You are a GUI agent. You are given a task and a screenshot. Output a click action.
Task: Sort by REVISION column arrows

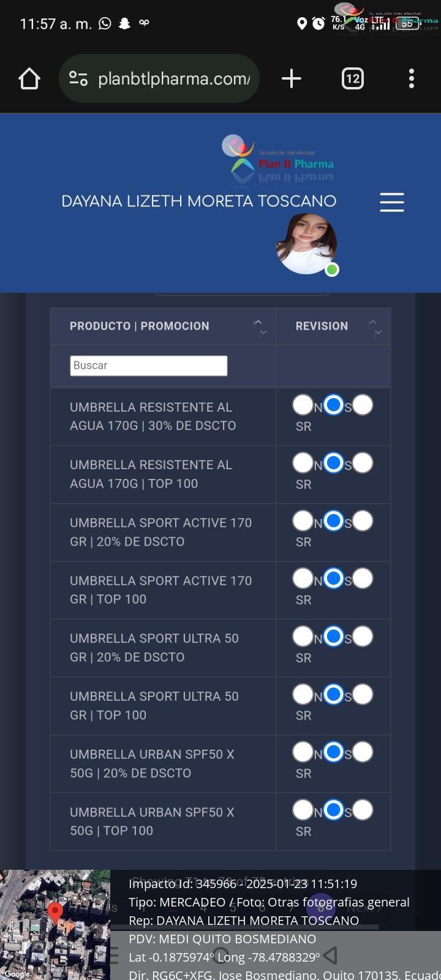tap(374, 326)
